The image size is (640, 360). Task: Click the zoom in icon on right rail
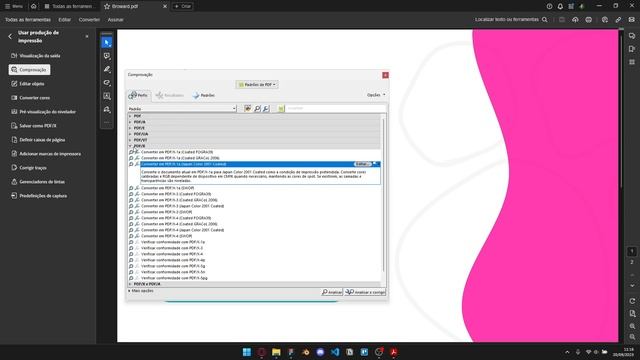pyautogui.click(x=632, y=326)
